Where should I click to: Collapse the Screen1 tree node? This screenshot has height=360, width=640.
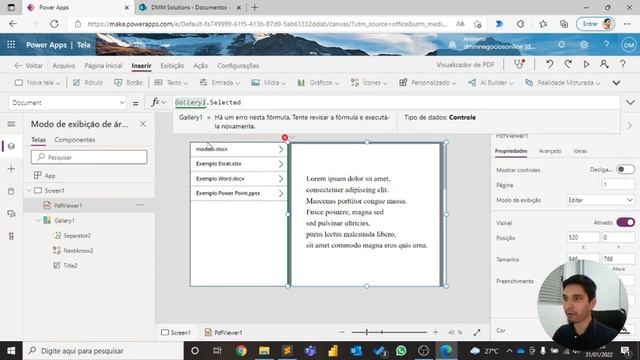tap(29, 190)
